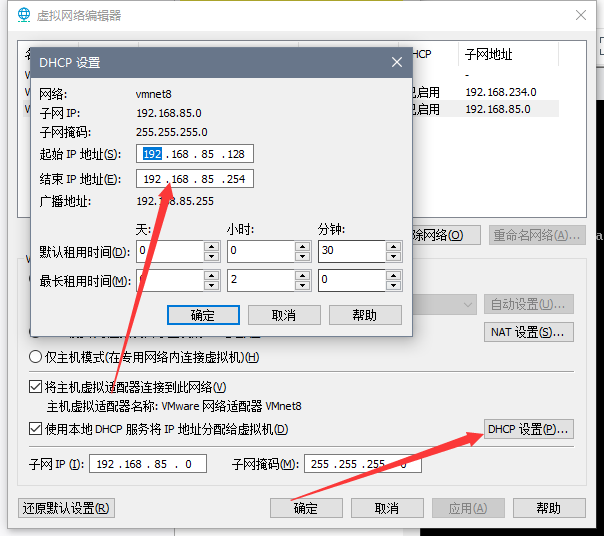Click the maximum lease minutes field

coord(352,280)
